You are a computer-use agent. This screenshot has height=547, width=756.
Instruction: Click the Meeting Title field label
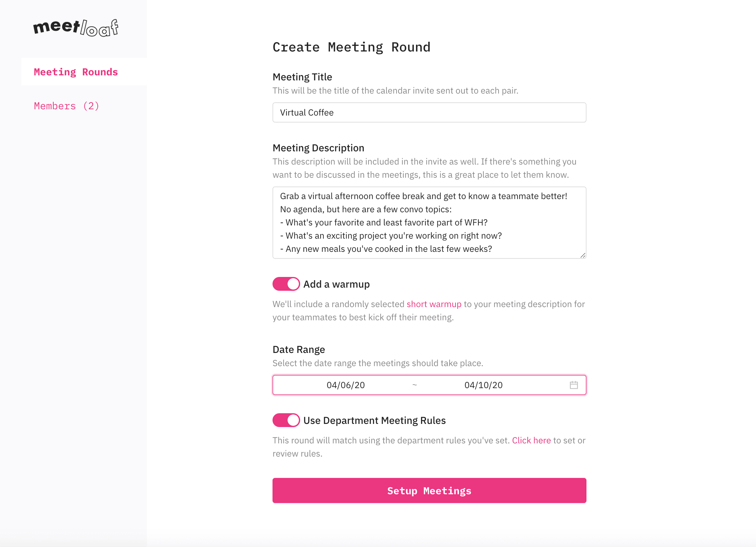coord(302,77)
